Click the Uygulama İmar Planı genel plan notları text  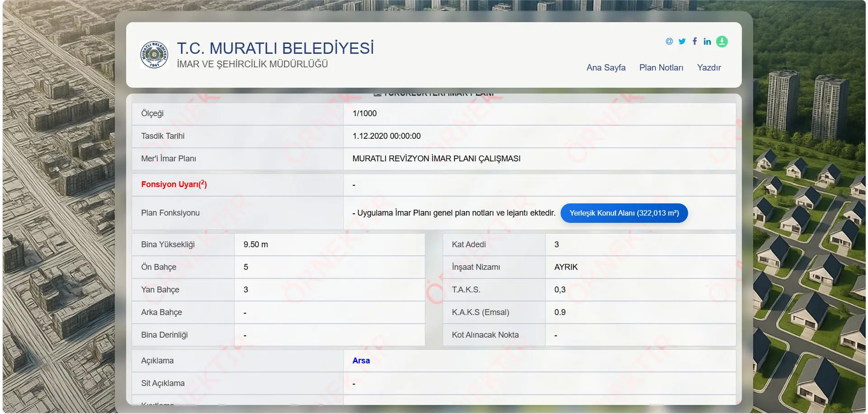pyautogui.click(x=454, y=213)
